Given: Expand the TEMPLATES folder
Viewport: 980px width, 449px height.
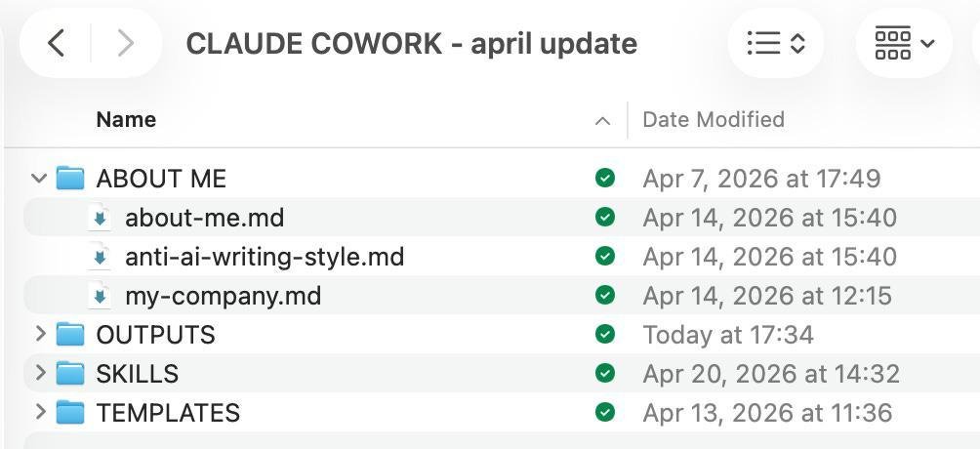Looking at the screenshot, I should [x=41, y=412].
